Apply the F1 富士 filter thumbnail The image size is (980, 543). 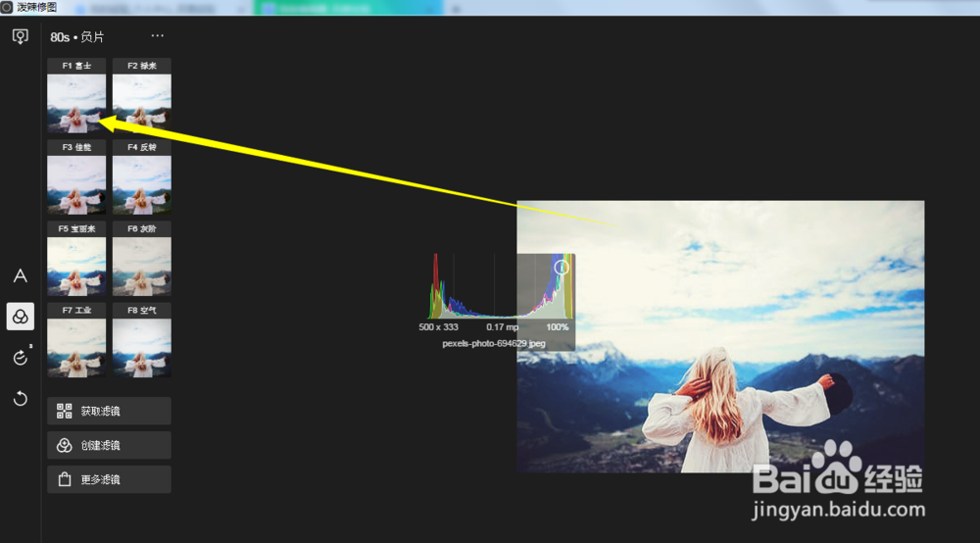click(76, 96)
